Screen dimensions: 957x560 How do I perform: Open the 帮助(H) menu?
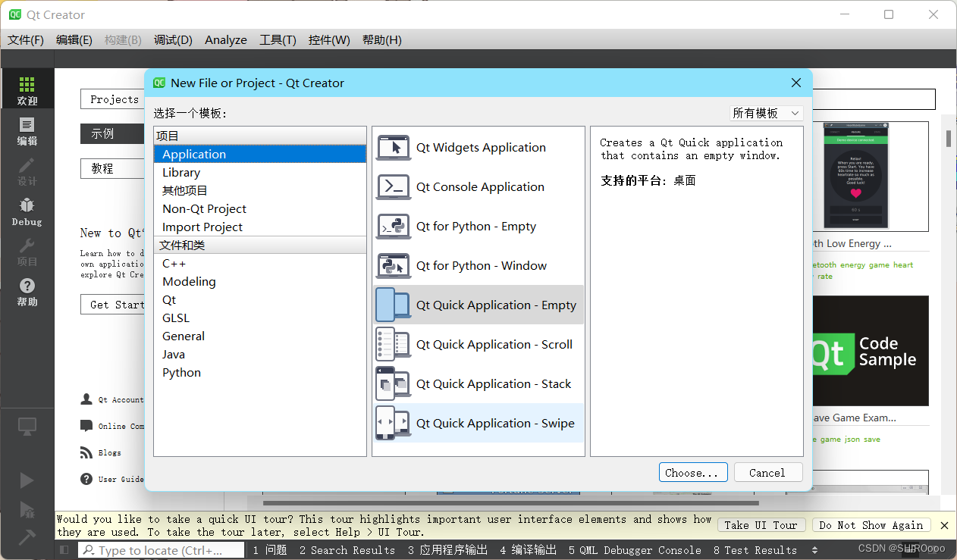[x=382, y=40]
